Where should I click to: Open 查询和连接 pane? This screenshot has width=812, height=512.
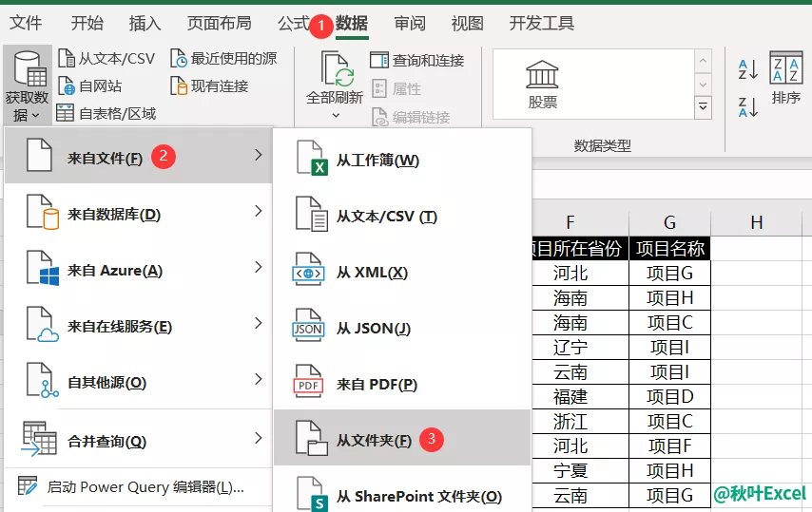coord(417,61)
